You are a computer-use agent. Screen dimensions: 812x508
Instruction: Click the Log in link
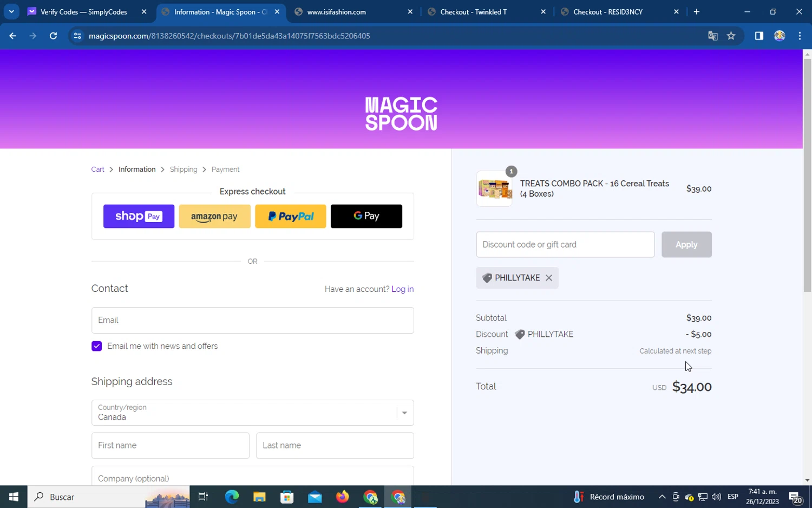[x=402, y=289]
